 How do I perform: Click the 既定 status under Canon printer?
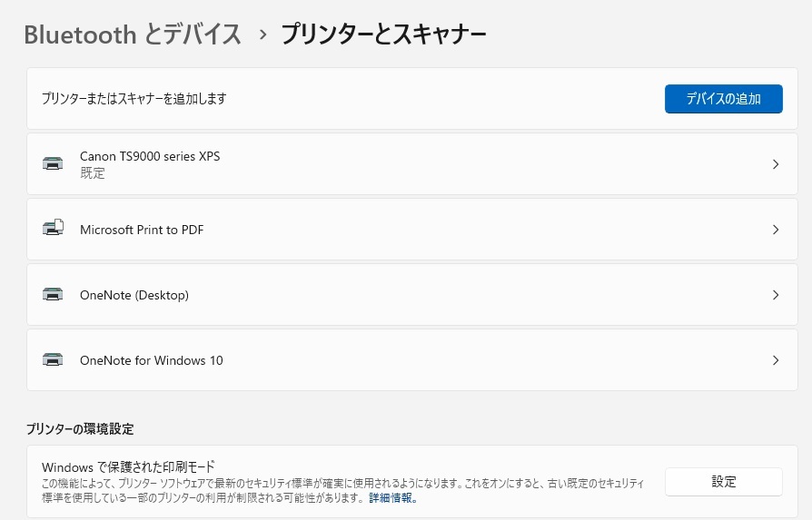click(x=92, y=172)
